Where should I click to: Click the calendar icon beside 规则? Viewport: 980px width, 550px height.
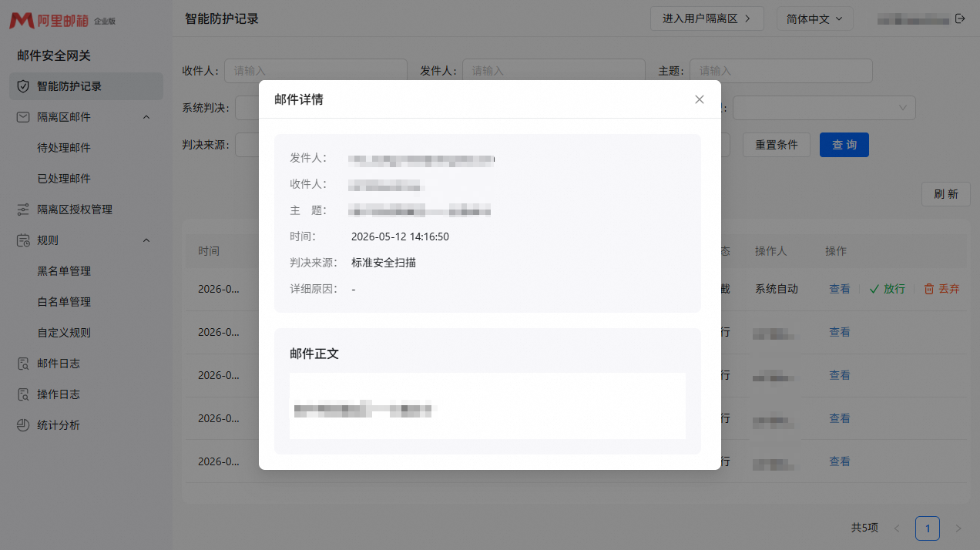pos(23,240)
